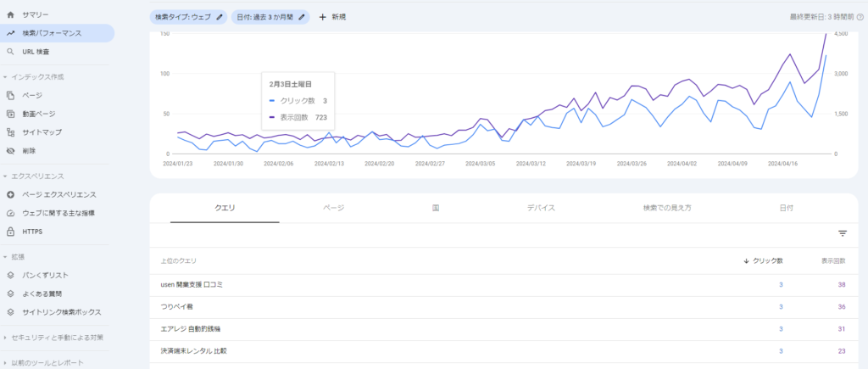Switch to the ページ tab

point(334,209)
